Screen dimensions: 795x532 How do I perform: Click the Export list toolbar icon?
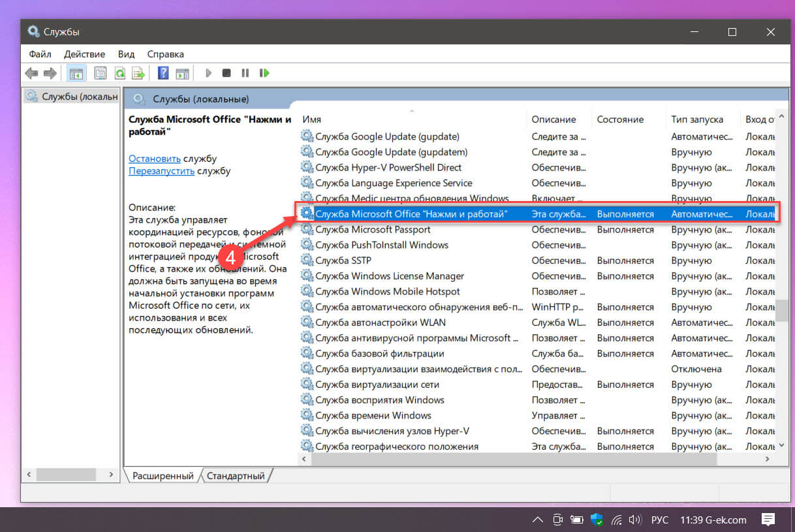138,73
